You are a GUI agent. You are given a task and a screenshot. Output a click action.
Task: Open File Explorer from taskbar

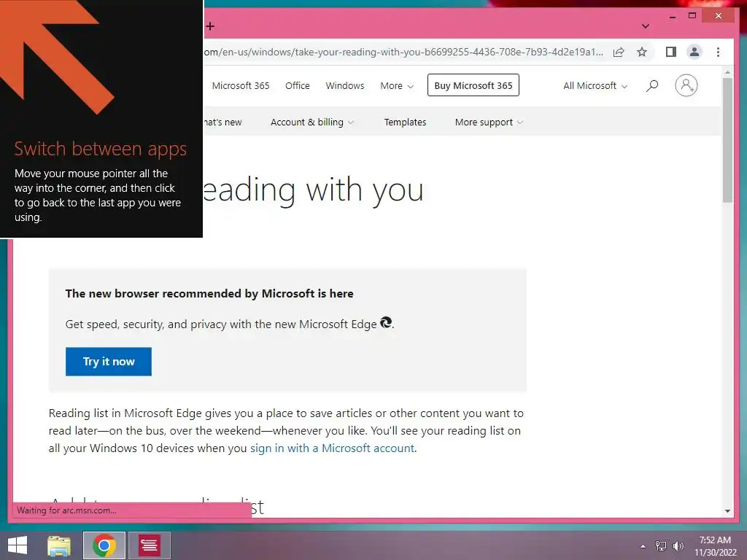(59, 545)
